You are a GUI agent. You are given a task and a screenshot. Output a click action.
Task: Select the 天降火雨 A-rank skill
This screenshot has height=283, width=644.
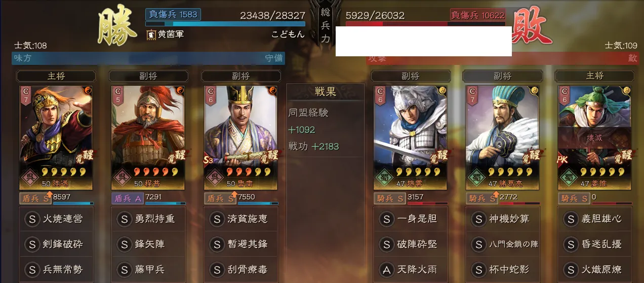tap(410, 269)
